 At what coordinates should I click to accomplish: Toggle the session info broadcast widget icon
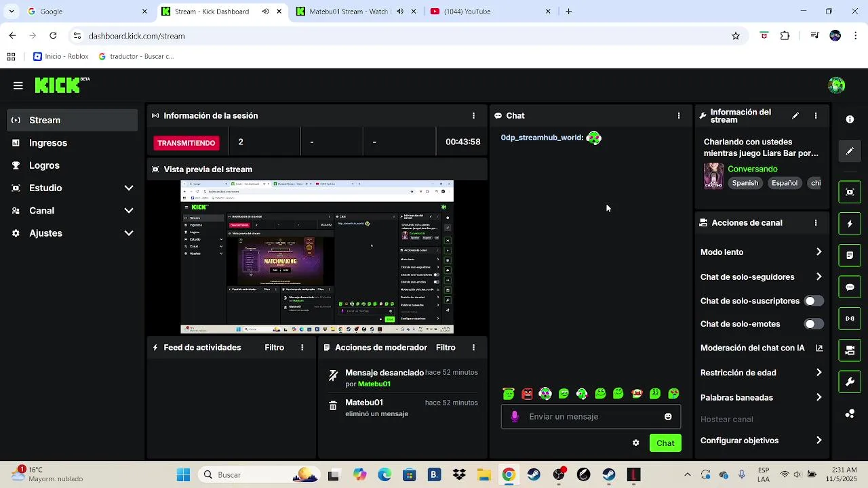(x=850, y=319)
